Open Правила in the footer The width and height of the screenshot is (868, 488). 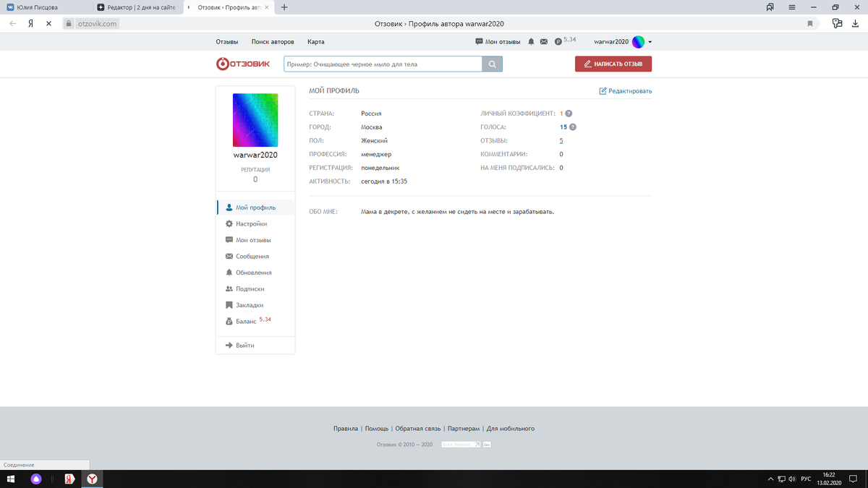(x=346, y=429)
